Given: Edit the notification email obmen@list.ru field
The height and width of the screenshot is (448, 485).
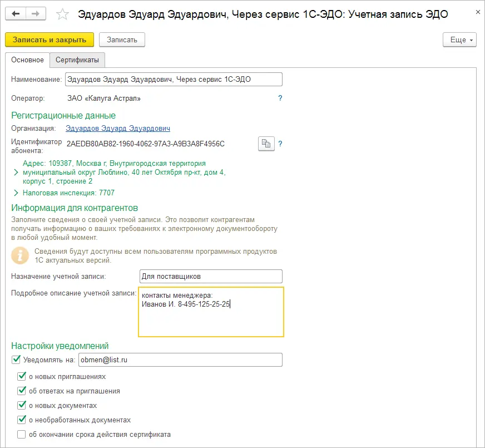Looking at the screenshot, I should pyautogui.click(x=180, y=360).
